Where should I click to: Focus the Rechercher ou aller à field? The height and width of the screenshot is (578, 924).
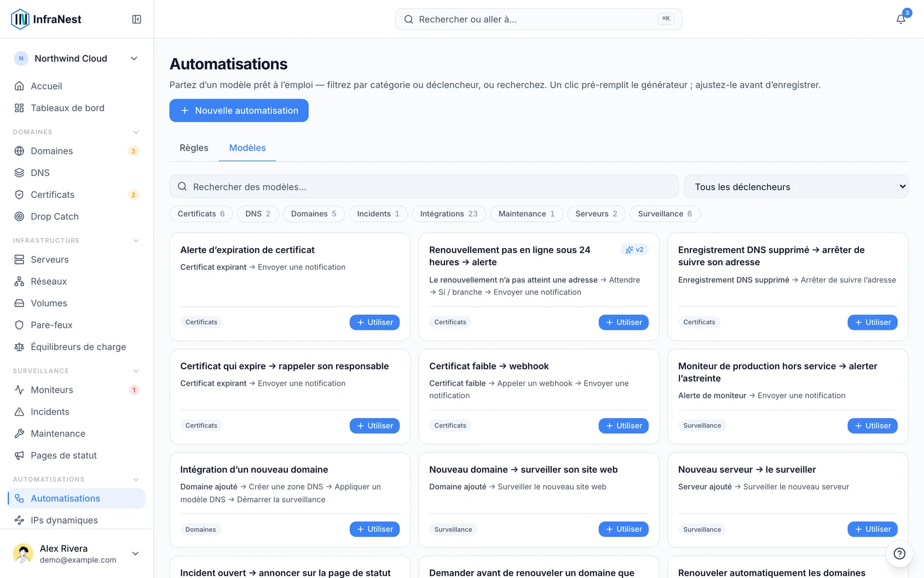click(539, 19)
